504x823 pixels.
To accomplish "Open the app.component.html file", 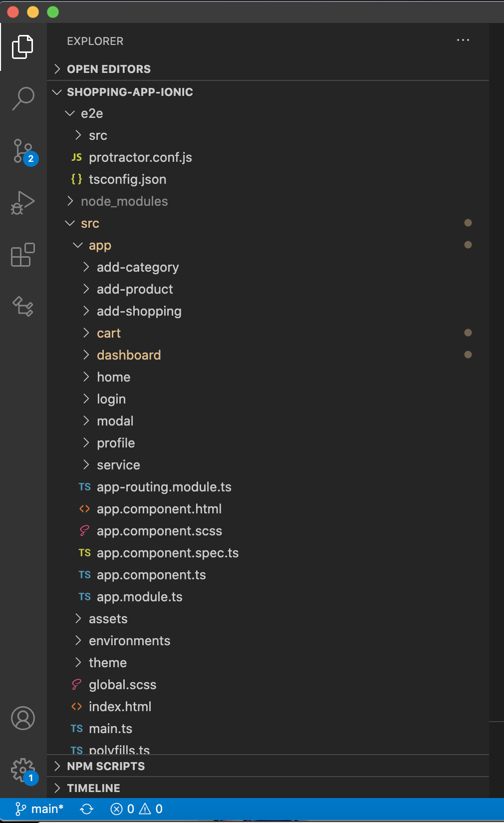I will [x=159, y=509].
